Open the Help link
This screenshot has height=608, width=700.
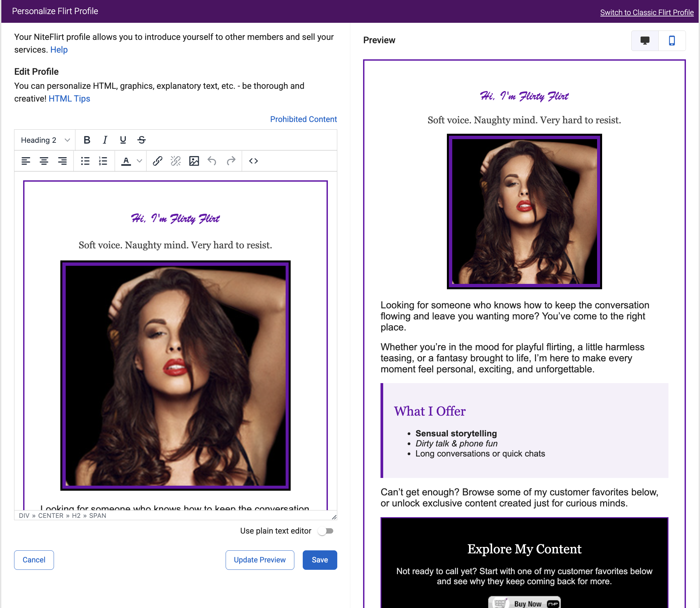[59, 50]
